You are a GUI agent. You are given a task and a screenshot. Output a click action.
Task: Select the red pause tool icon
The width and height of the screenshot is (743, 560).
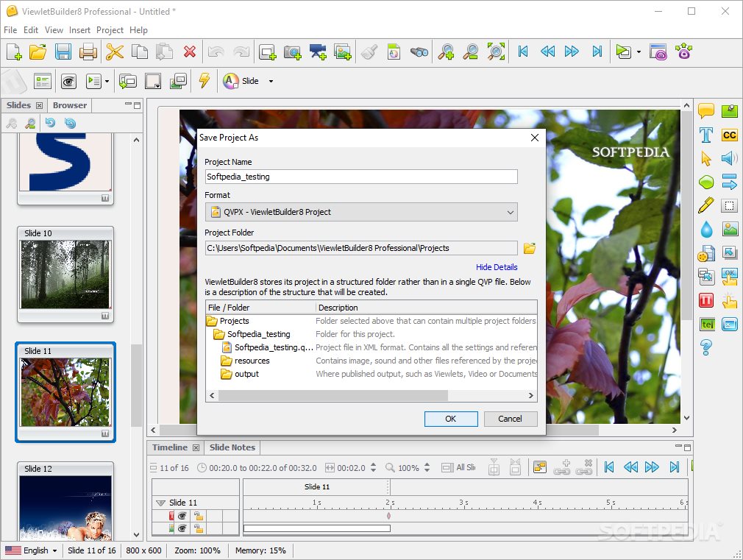pyautogui.click(x=706, y=300)
